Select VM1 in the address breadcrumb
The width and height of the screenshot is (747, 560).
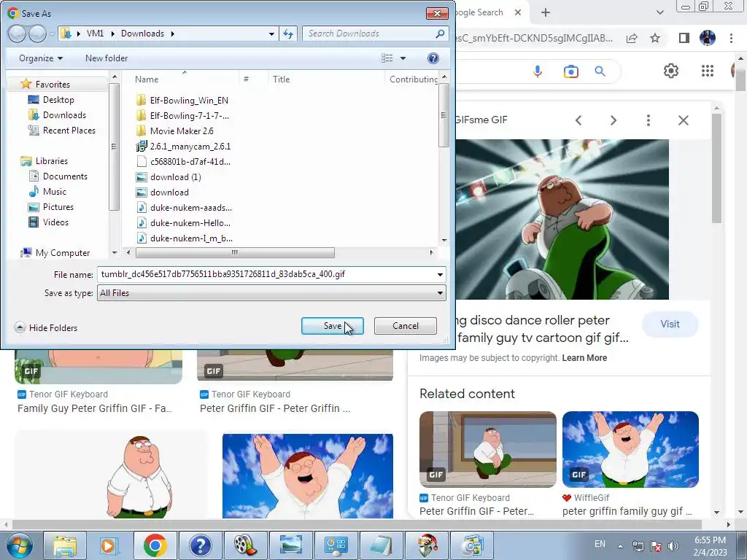(95, 34)
